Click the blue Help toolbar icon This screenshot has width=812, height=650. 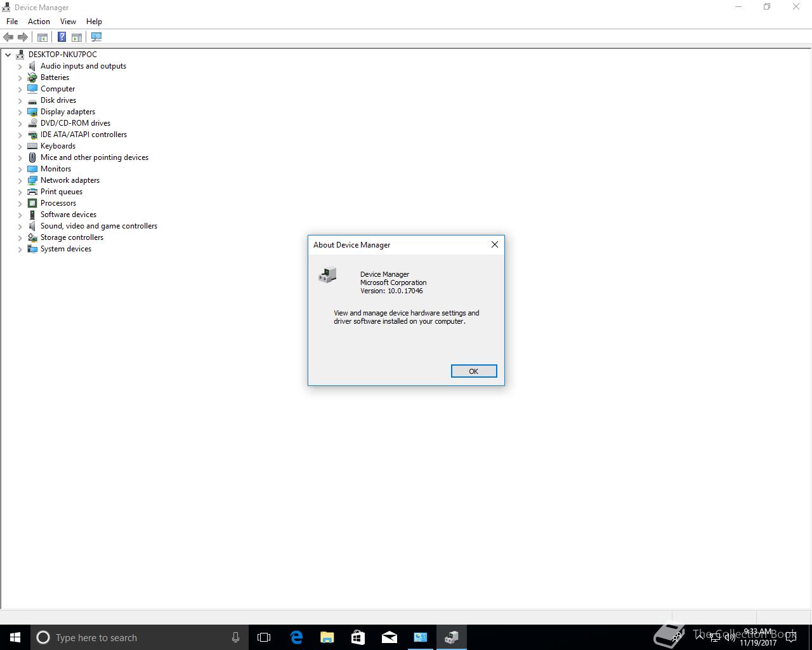62,37
